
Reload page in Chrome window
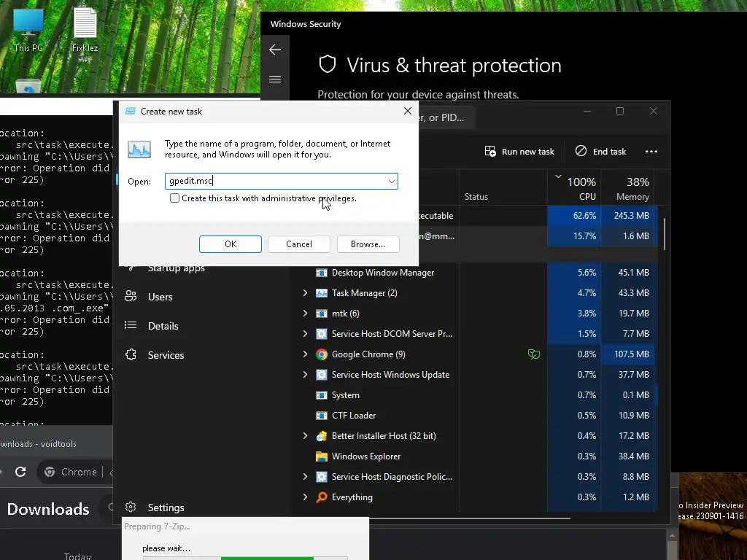pos(20,472)
